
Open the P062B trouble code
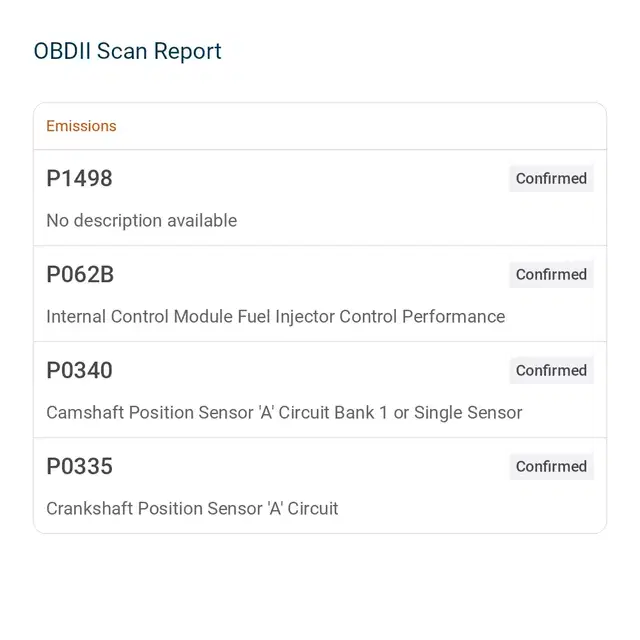pyautogui.click(x=80, y=274)
